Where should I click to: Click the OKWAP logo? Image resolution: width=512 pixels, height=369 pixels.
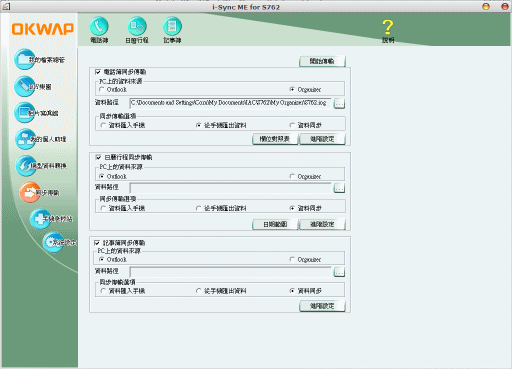point(43,29)
